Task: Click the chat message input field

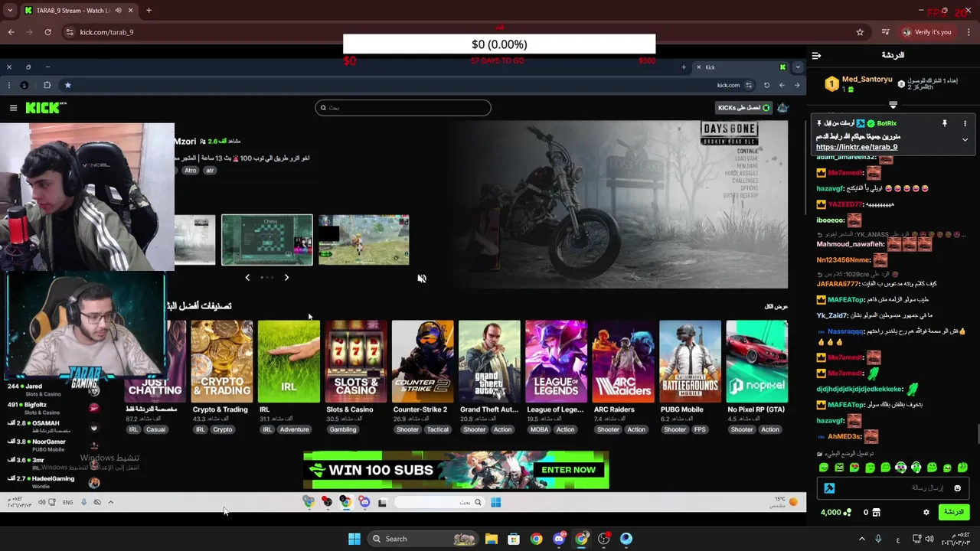Action: click(893, 488)
